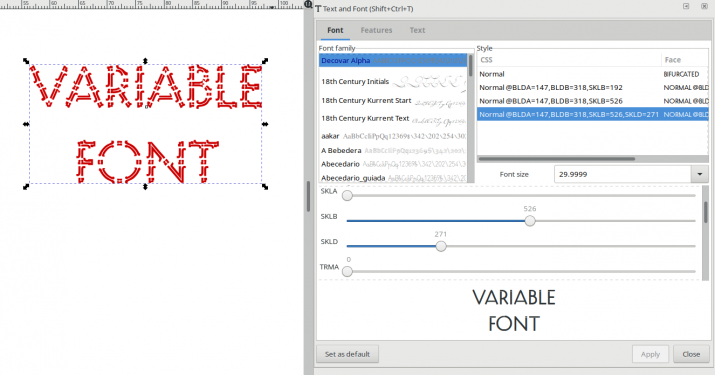Click the Face column header
The height and width of the screenshot is (375, 715).
pos(685,60)
